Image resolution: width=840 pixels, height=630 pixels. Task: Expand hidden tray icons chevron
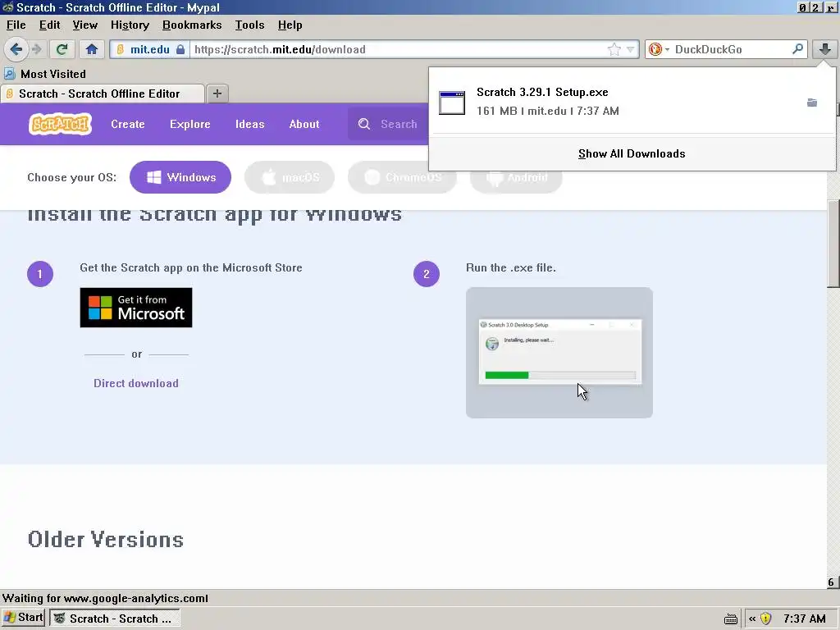[752, 619]
